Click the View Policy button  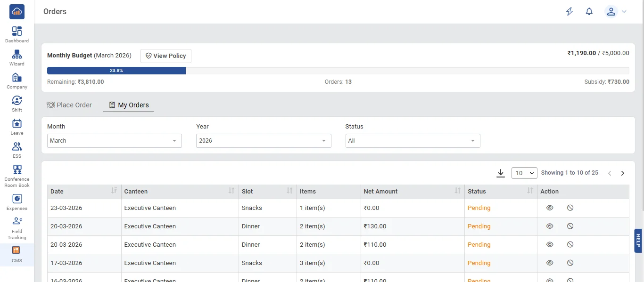[x=166, y=56]
